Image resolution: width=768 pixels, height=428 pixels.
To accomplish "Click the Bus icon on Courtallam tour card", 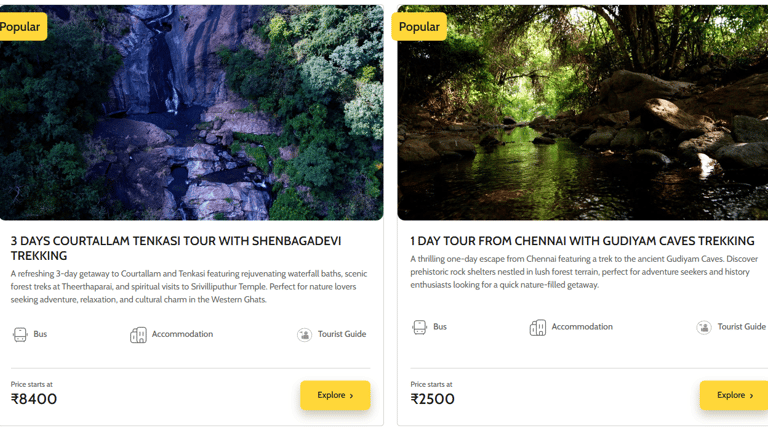I will [x=20, y=335].
